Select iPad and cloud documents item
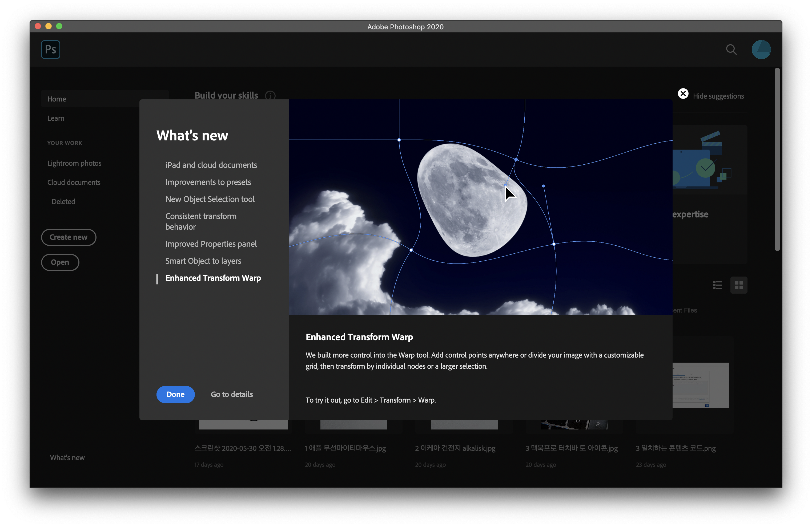Image resolution: width=812 pixels, height=527 pixels. pos(211,165)
